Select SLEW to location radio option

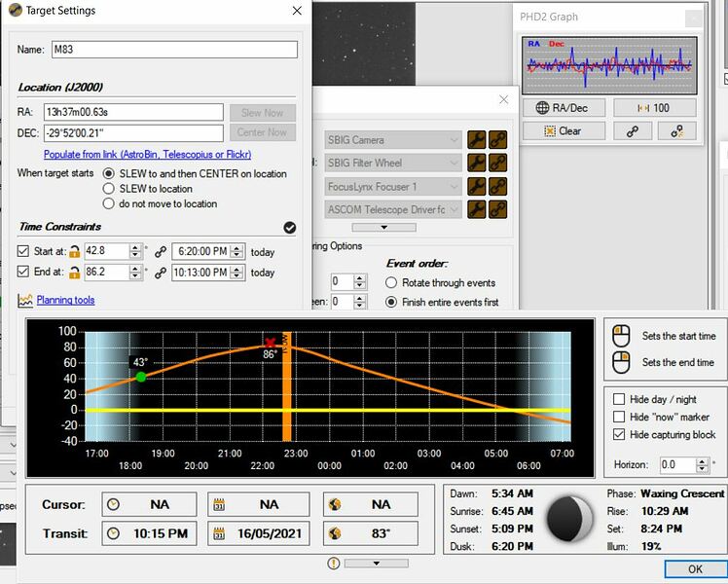(x=109, y=189)
